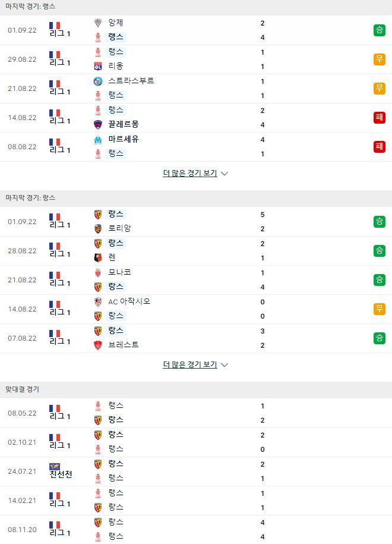
Task: Click the Clermont club crest icon
Action: click(98, 124)
